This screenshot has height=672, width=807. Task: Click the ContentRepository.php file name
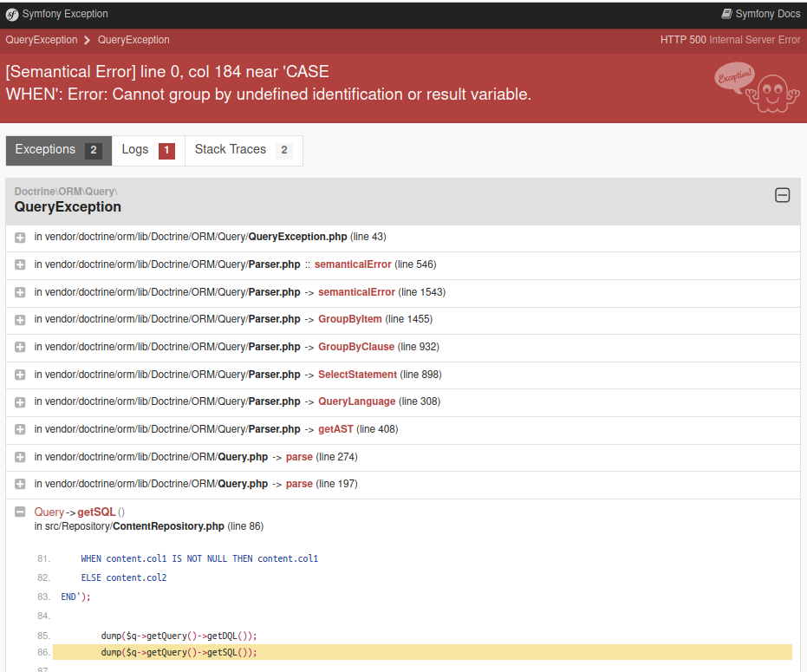click(168, 526)
